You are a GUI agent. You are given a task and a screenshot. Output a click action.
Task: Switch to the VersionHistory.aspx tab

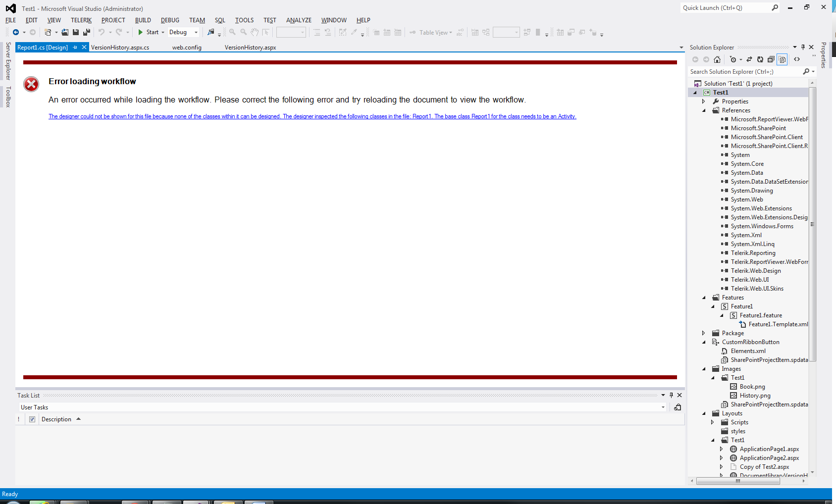(x=250, y=48)
